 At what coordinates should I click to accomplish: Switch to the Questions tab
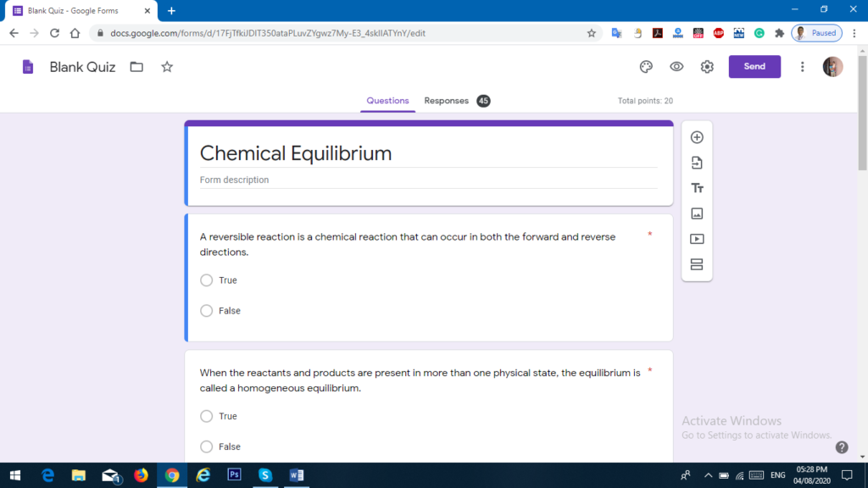click(x=387, y=101)
